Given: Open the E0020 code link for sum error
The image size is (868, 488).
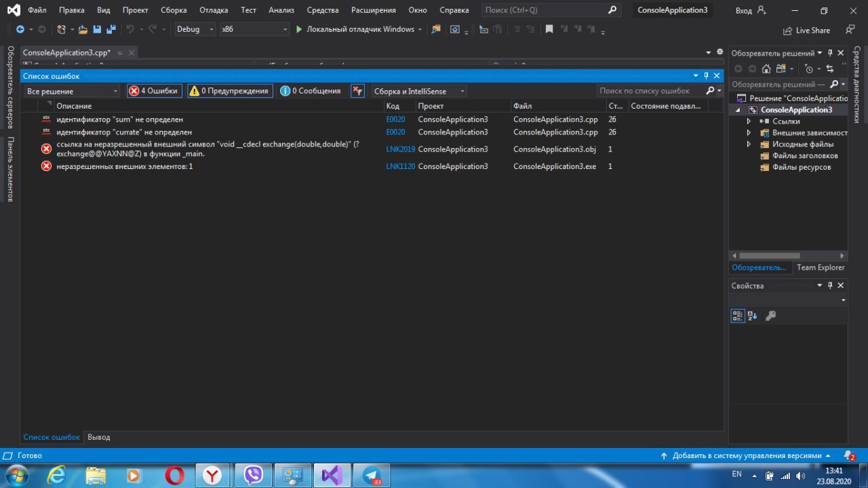Looking at the screenshot, I should (395, 119).
